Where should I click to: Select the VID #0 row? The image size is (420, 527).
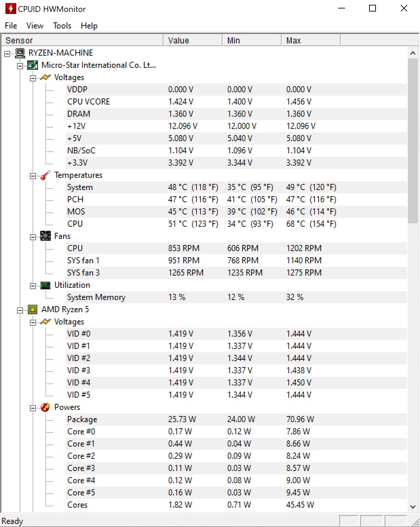coord(237,334)
